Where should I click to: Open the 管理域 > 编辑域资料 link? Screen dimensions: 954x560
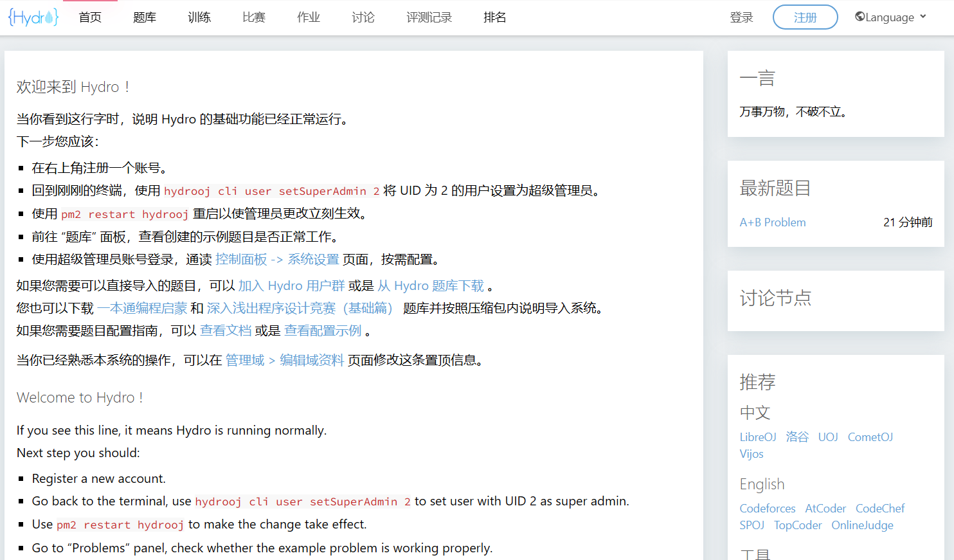pyautogui.click(x=285, y=360)
